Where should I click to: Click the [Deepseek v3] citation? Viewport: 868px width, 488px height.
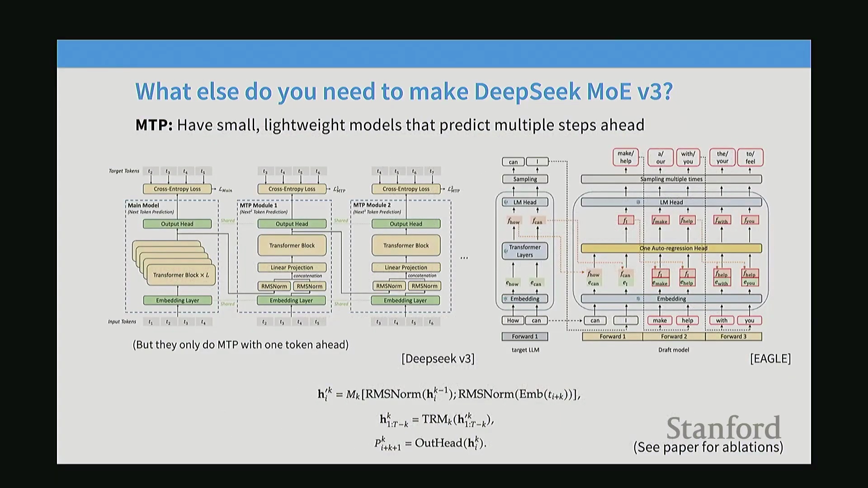pos(438,358)
